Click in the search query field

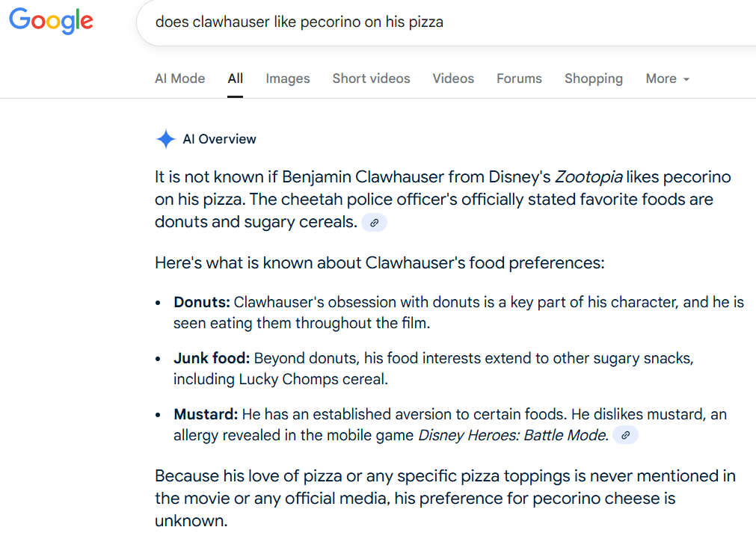coord(446,22)
